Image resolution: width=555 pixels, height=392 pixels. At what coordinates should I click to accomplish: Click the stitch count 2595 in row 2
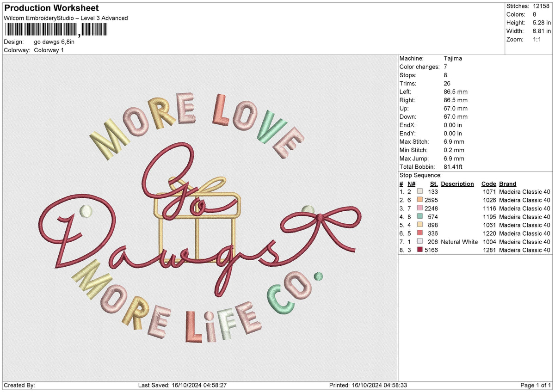point(431,200)
